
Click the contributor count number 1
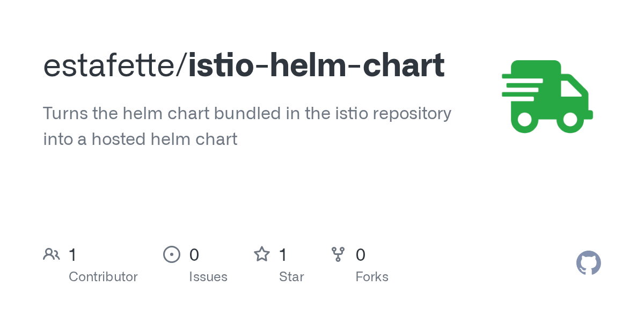tap(72, 254)
